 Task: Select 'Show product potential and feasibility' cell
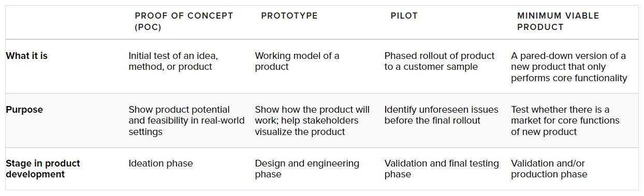click(x=179, y=120)
